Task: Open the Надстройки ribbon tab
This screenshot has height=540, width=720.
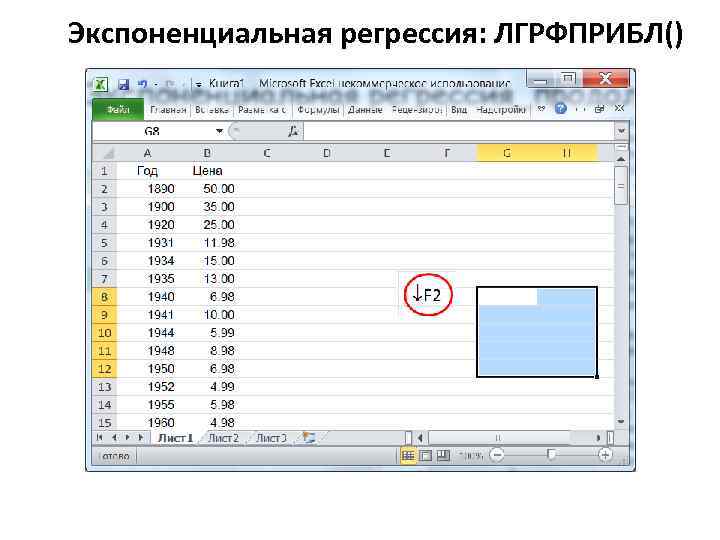Action: pyautogui.click(x=501, y=110)
